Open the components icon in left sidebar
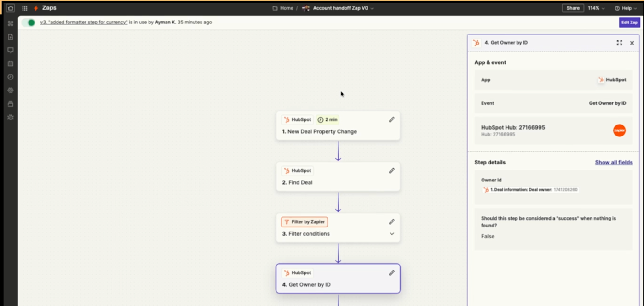 coord(11,23)
